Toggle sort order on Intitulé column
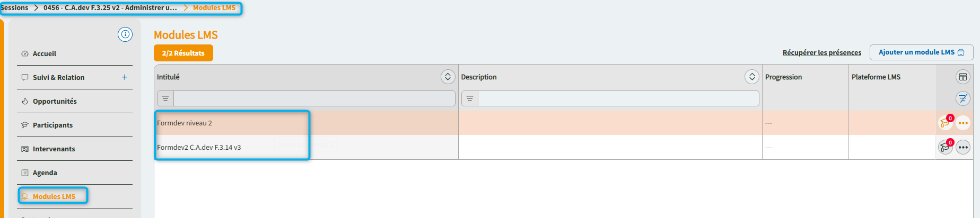Image resolution: width=980 pixels, height=218 pixels. pos(448,77)
